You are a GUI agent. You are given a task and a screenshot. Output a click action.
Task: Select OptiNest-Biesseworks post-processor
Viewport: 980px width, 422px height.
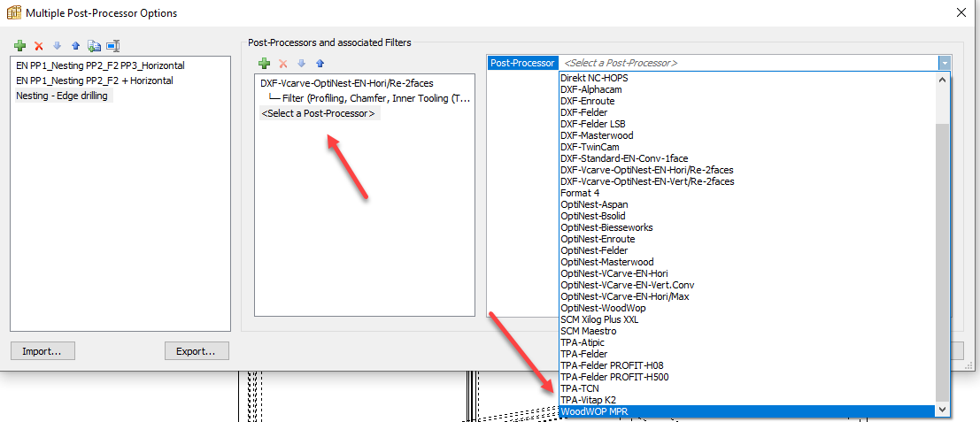tap(747, 227)
